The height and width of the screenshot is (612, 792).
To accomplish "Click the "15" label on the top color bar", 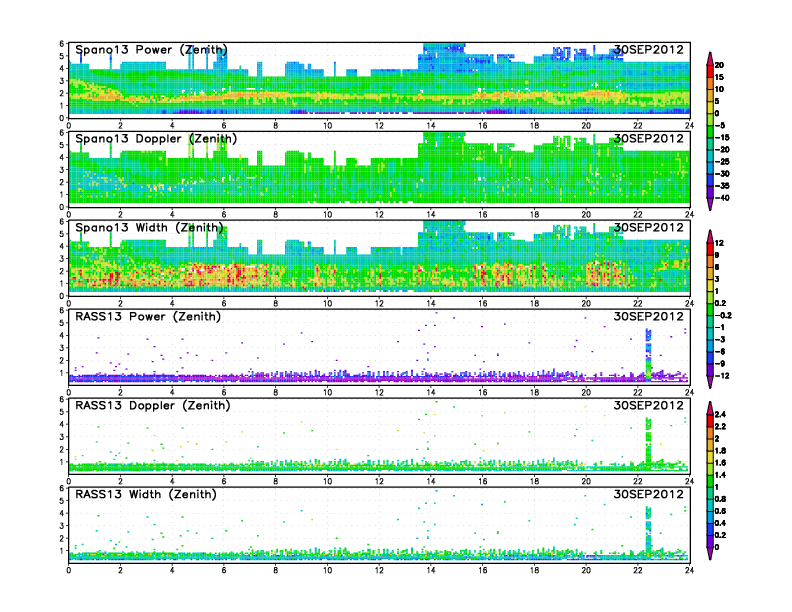I will 719,77.
